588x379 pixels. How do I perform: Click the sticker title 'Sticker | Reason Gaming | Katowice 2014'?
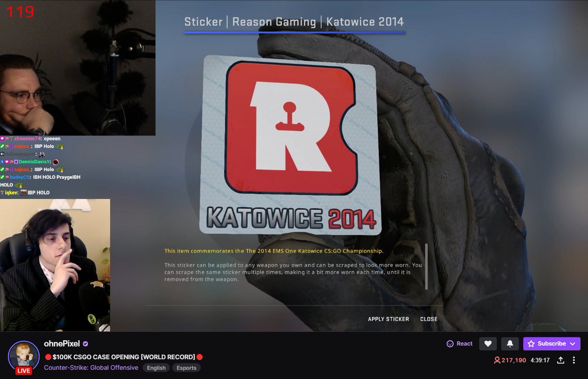tap(294, 22)
